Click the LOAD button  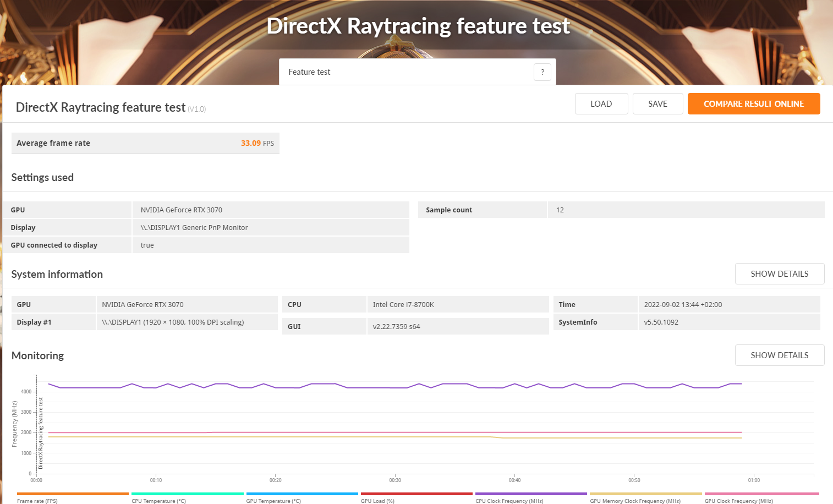(x=601, y=103)
